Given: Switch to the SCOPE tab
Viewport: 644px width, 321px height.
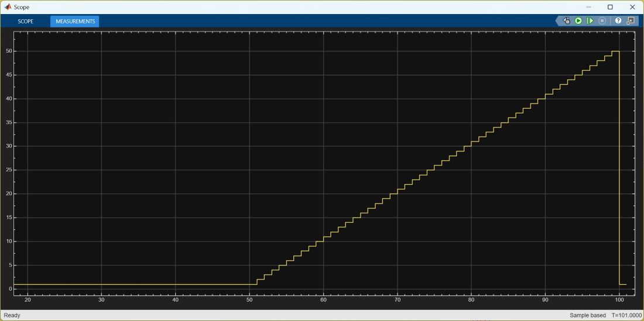Looking at the screenshot, I should tap(25, 21).
